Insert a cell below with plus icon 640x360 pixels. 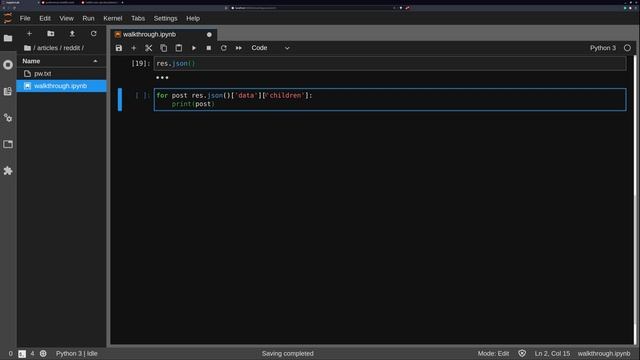point(133,48)
